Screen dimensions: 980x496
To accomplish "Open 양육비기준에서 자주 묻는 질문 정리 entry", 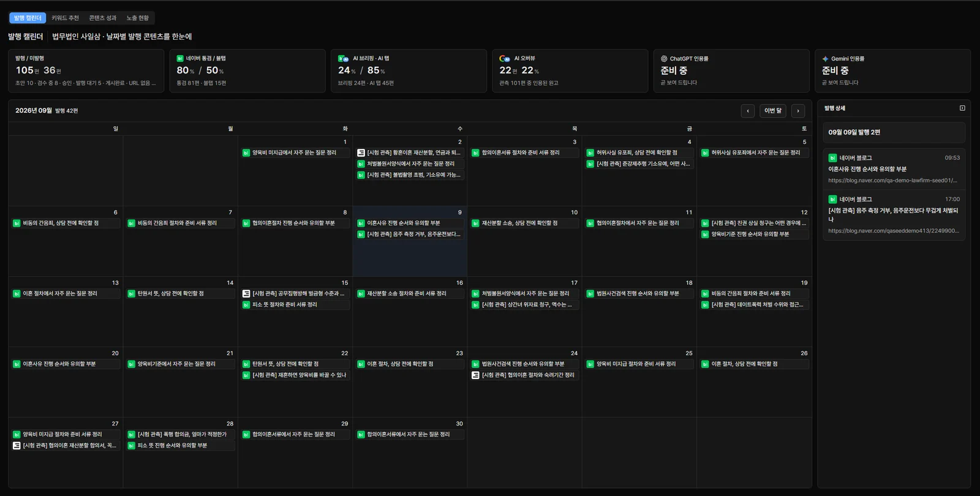I will click(x=180, y=364).
